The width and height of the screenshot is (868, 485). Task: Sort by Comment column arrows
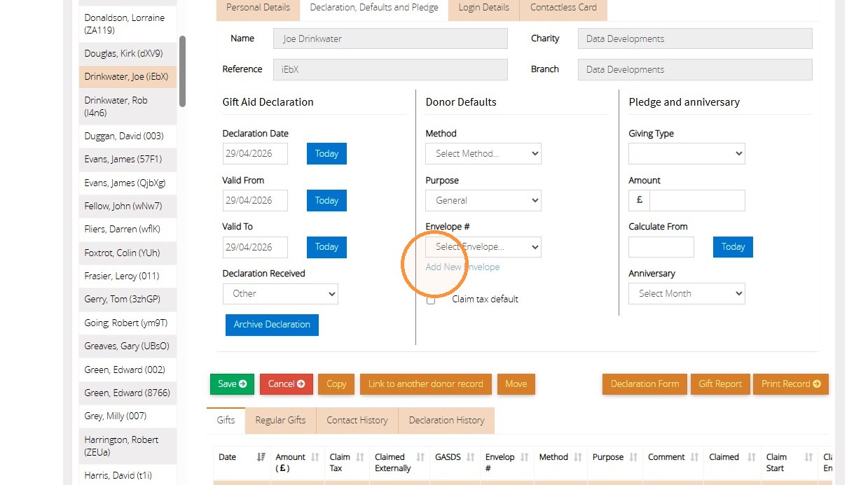pyautogui.click(x=694, y=457)
